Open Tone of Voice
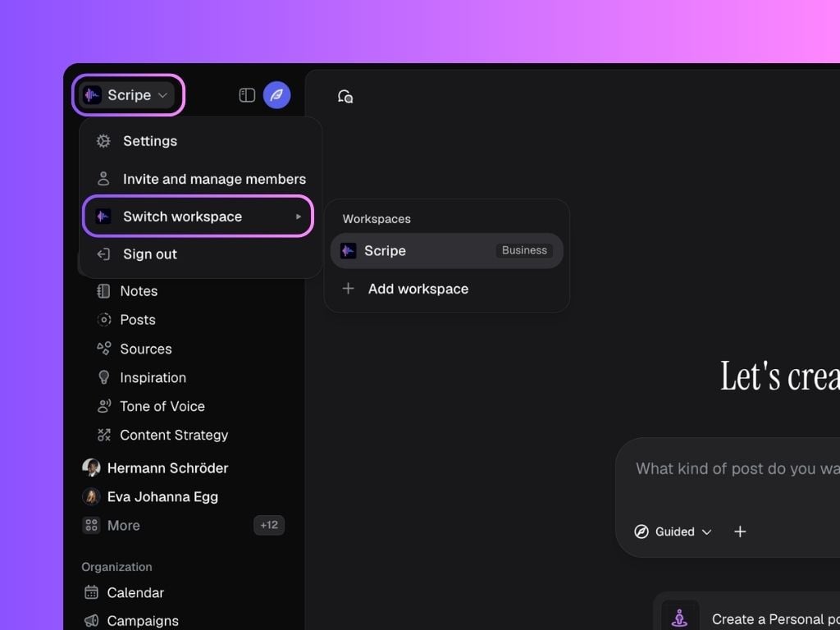 [162, 407]
